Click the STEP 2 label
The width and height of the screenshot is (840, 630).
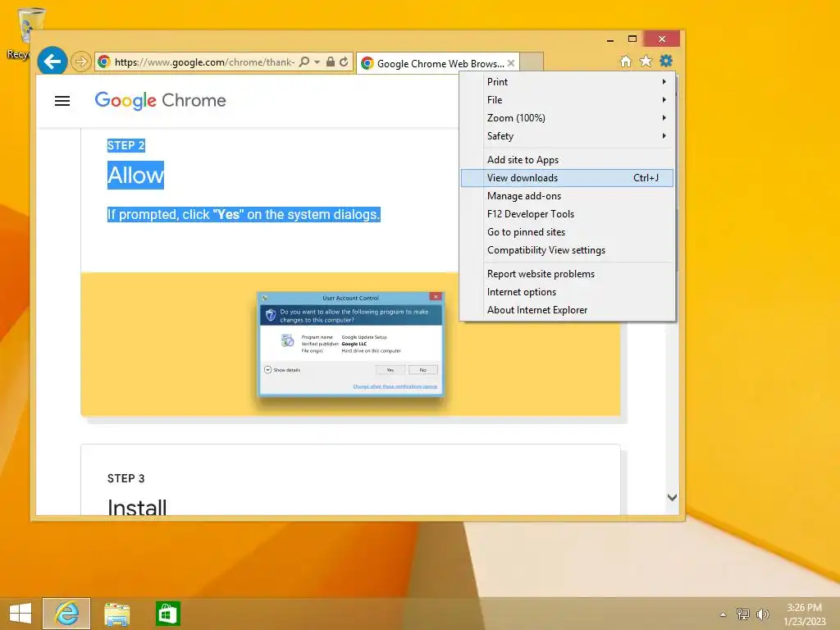(126, 145)
